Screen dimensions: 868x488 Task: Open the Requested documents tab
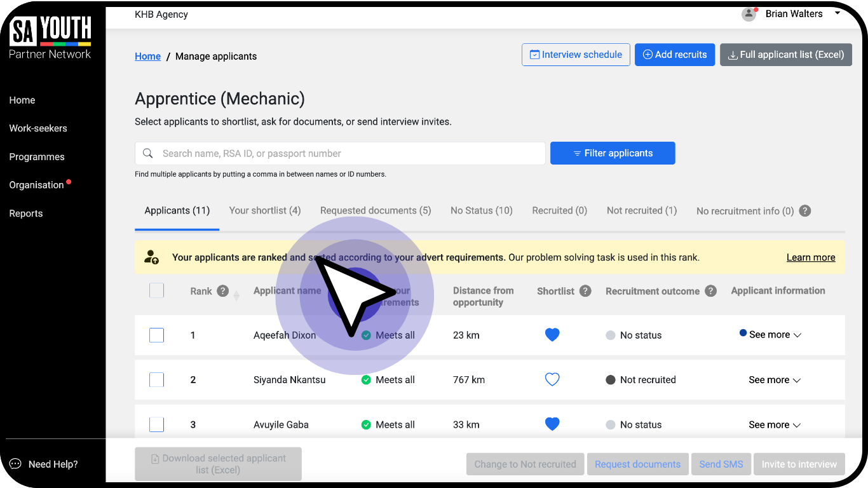pos(376,210)
